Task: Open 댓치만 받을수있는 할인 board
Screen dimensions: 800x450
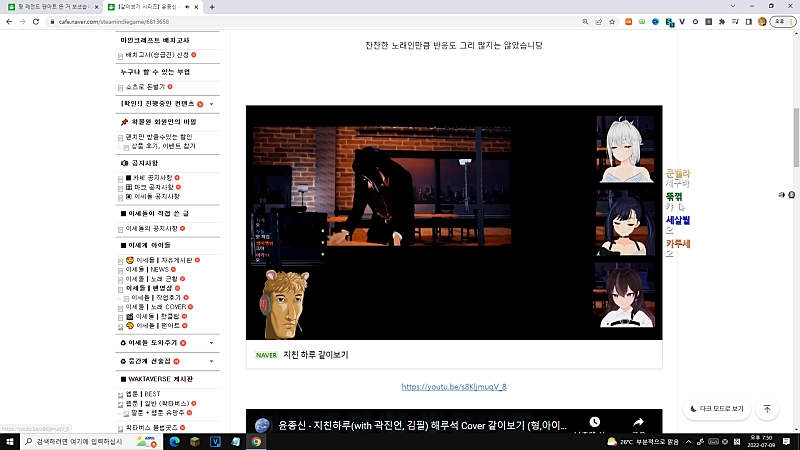Action: coord(159,137)
